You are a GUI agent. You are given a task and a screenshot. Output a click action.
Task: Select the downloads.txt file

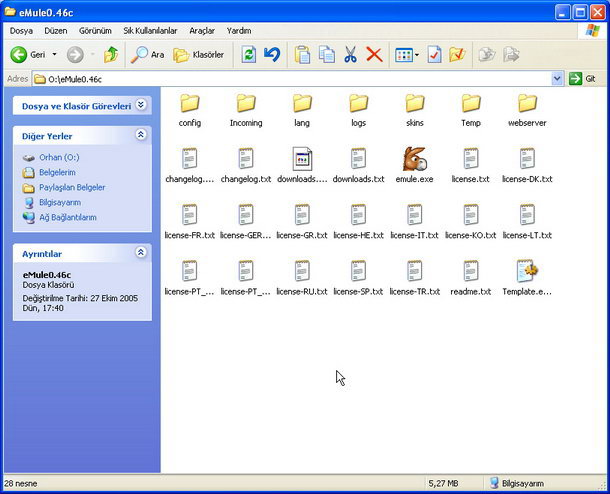358,165
